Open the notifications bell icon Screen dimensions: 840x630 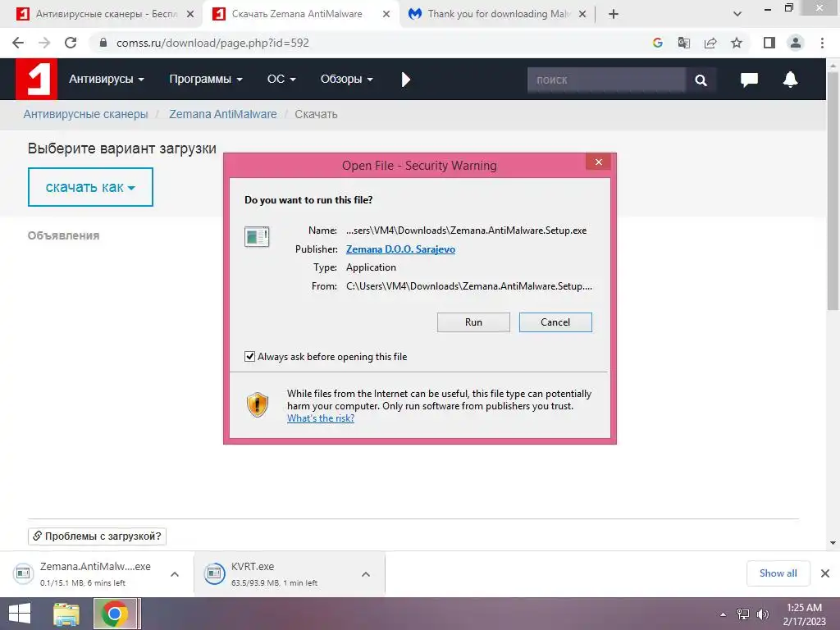pyautogui.click(x=790, y=80)
